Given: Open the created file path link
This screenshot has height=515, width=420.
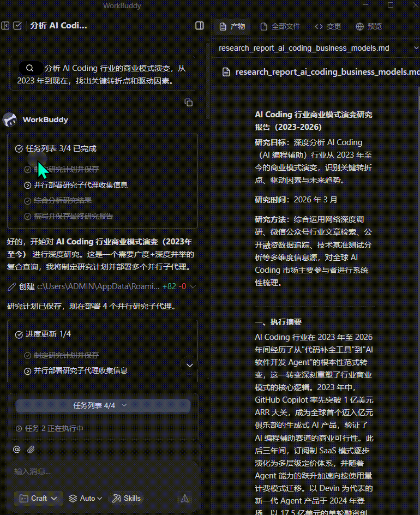Looking at the screenshot, I should pyautogui.click(x=98, y=286).
